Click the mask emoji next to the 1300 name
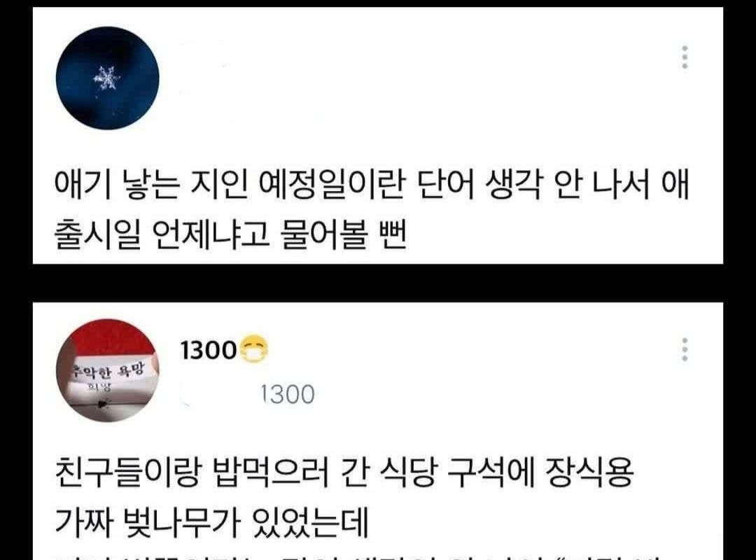This screenshot has height=560, width=756. pyautogui.click(x=254, y=349)
